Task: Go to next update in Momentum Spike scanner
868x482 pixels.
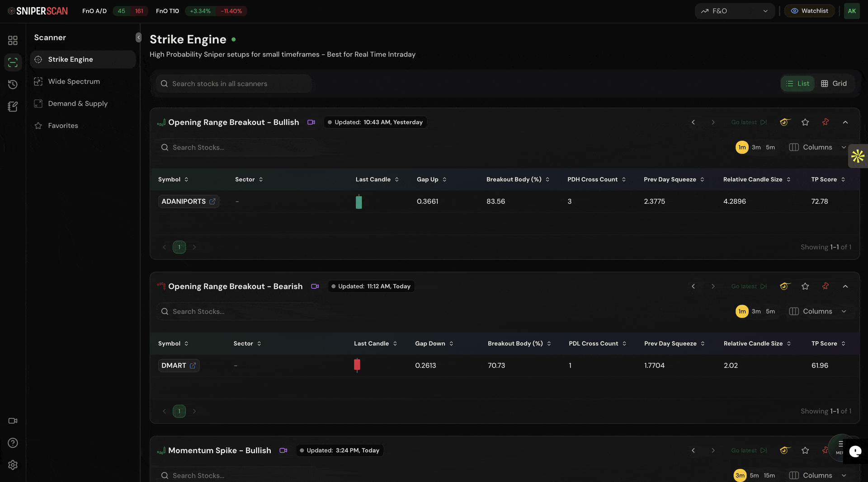Action: (x=713, y=450)
